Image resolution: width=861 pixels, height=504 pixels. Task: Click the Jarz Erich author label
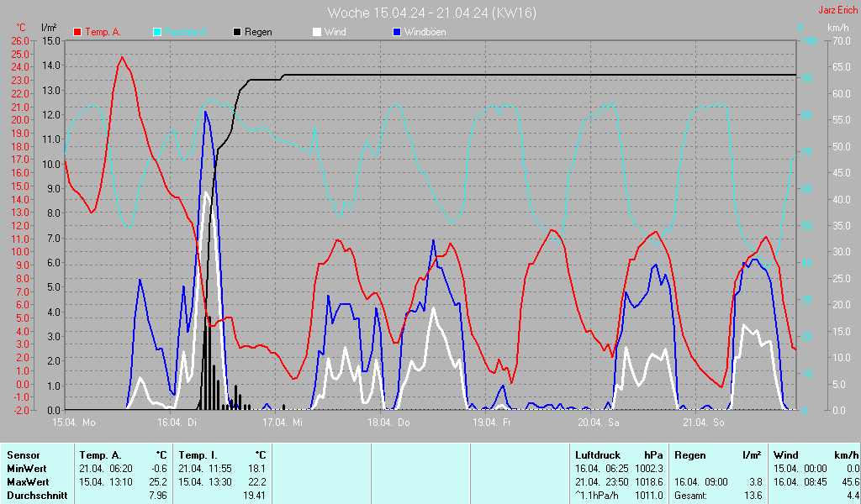(x=838, y=10)
